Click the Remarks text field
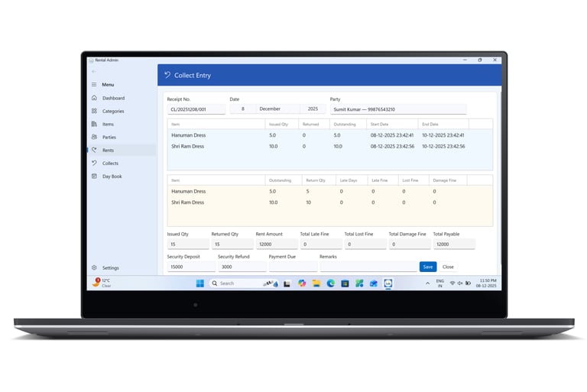 pyautogui.click(x=368, y=267)
